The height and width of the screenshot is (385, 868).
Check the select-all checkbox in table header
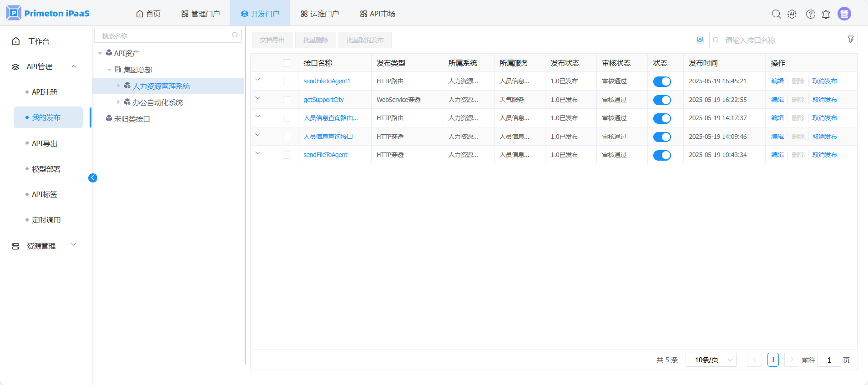click(287, 63)
